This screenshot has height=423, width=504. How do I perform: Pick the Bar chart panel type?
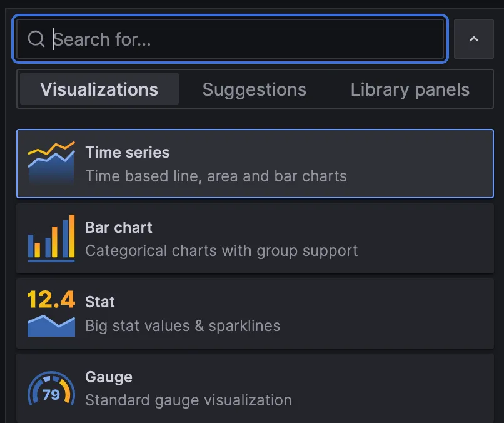point(250,238)
